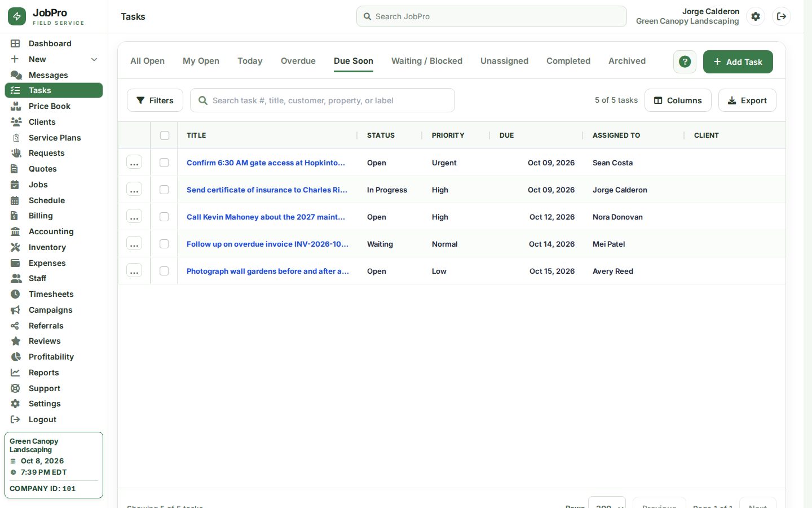The image size is (812, 508).
Task: Click the task search input field
Action: [323, 100]
